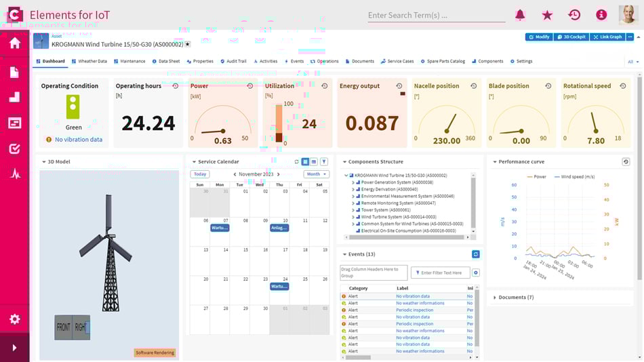Click the Home icon in left sidebar
Image resolution: width=644 pixels, height=362 pixels.
pos(14,43)
